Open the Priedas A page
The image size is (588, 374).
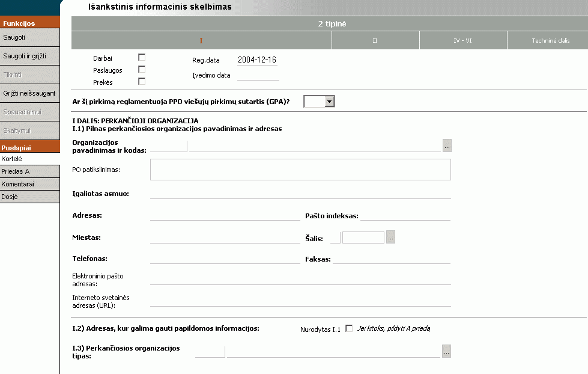29,171
